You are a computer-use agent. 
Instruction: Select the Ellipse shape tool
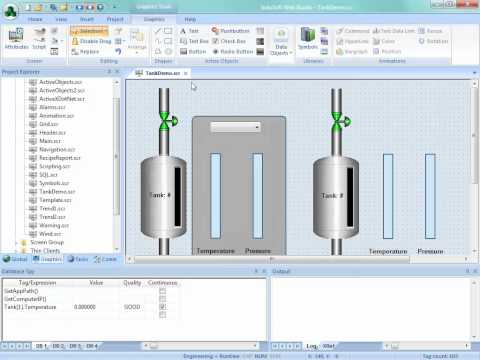click(x=168, y=51)
